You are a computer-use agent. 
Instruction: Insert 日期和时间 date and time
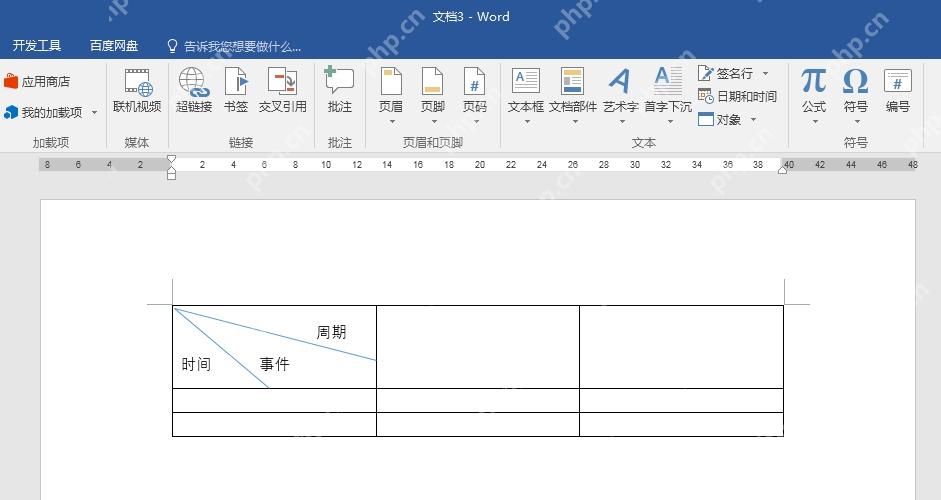pyautogui.click(x=738, y=96)
